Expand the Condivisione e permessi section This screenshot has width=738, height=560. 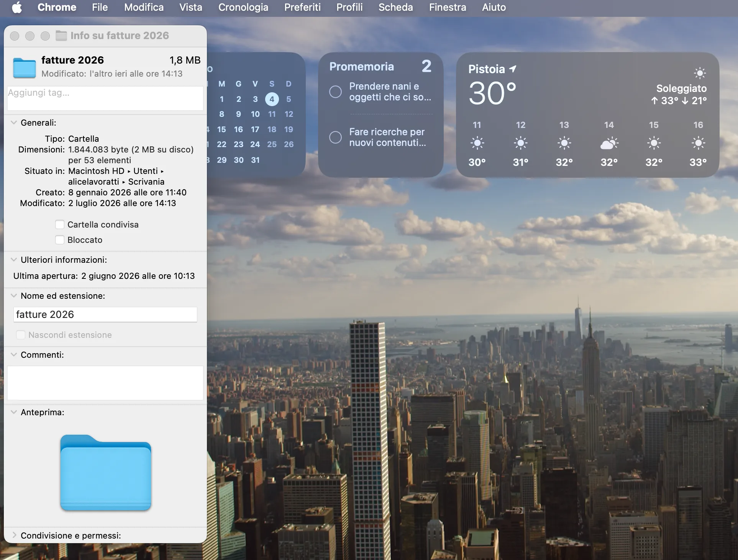(x=14, y=535)
